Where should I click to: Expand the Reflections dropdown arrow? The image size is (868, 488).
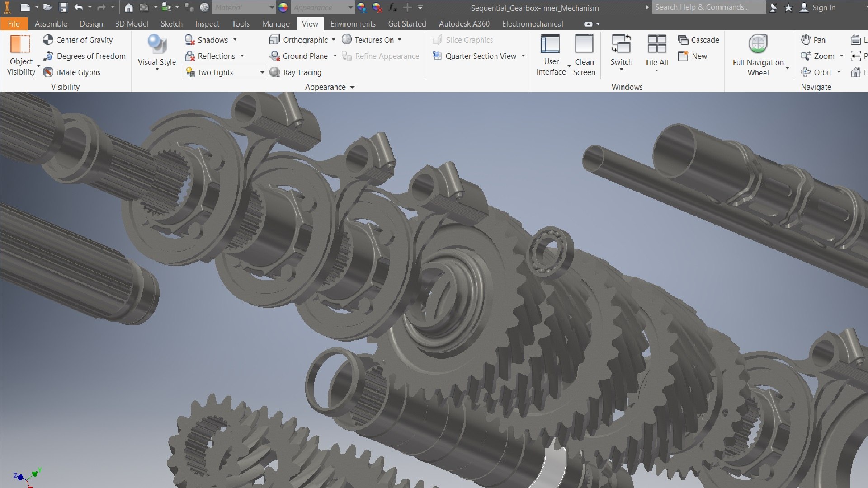tap(242, 56)
